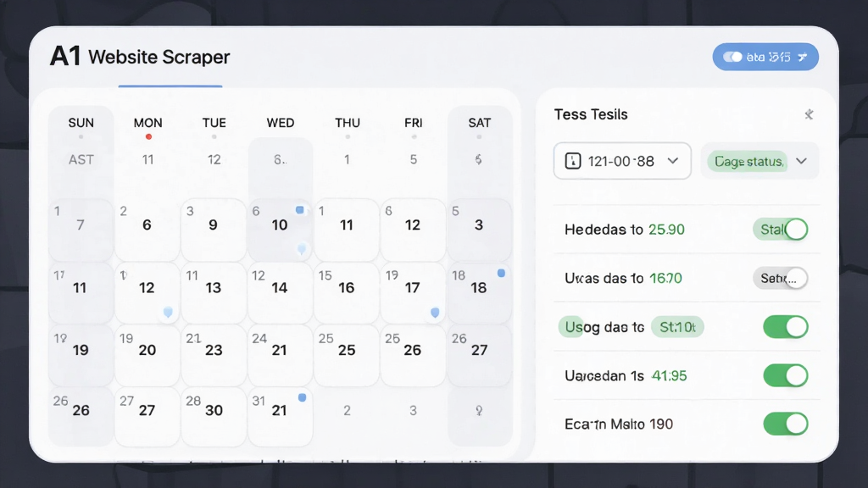Image resolution: width=868 pixels, height=488 pixels.
Task: Disable the Uarcedan 1s switch
Action: point(786,375)
